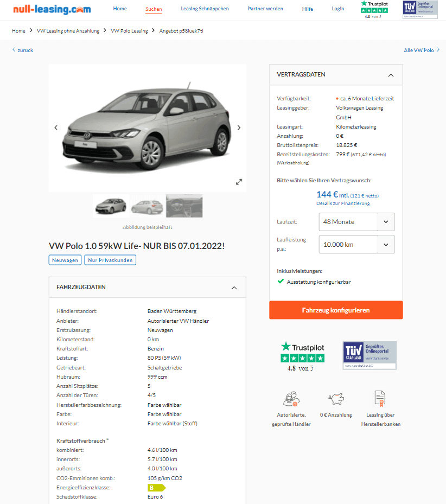Screen dimensions: 446x504
Task: Click the 'Inklusivleistungen:' heading
Action: click(300, 271)
